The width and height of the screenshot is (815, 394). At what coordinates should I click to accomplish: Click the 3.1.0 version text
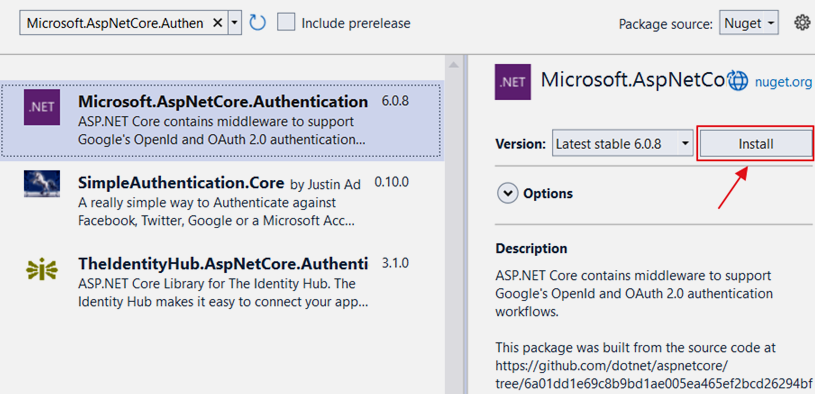pos(395,263)
